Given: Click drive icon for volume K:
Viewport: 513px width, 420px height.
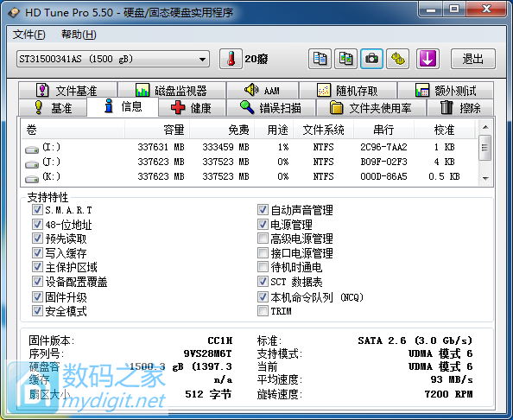Looking at the screenshot, I should click(x=32, y=179).
